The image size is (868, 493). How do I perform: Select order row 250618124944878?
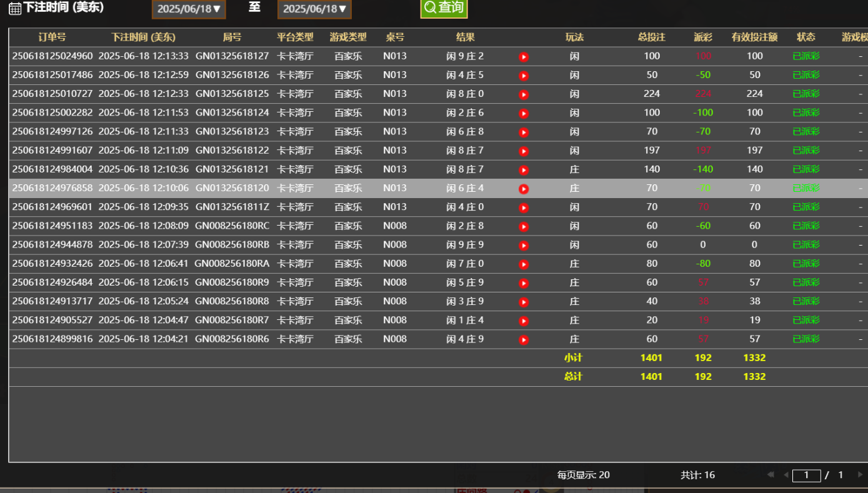(x=52, y=245)
